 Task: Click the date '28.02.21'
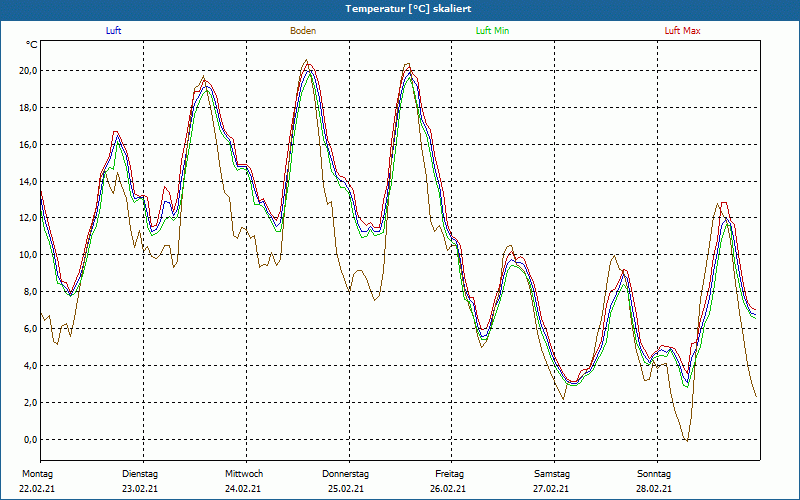point(654,489)
